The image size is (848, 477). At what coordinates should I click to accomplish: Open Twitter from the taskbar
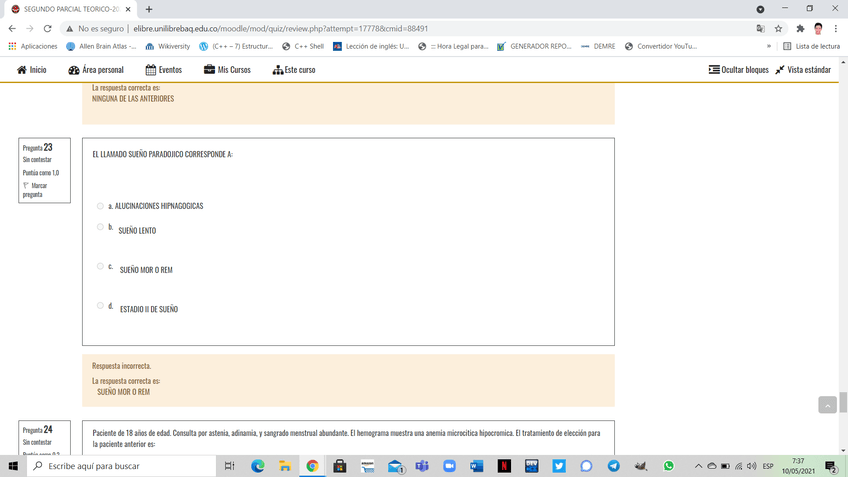(559, 466)
